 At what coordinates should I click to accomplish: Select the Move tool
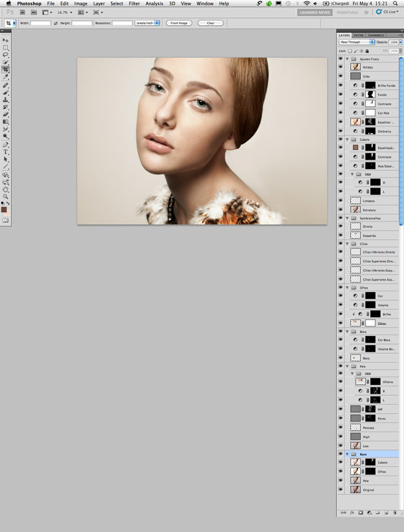point(5,41)
